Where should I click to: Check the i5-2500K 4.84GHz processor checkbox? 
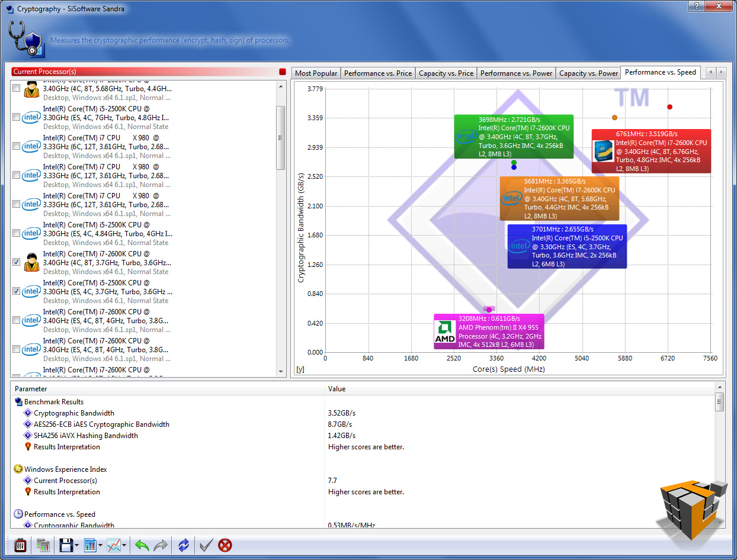(x=16, y=233)
